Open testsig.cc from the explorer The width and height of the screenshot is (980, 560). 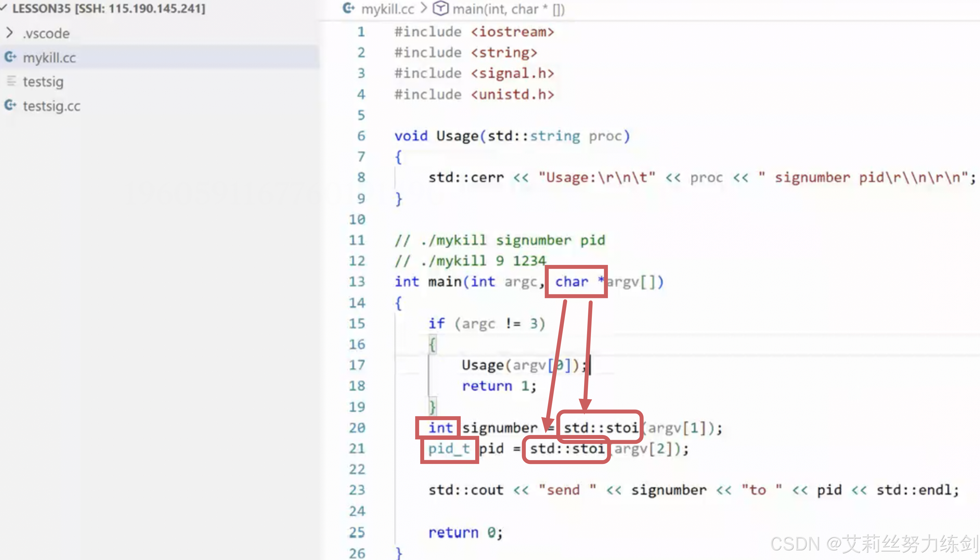51,106
